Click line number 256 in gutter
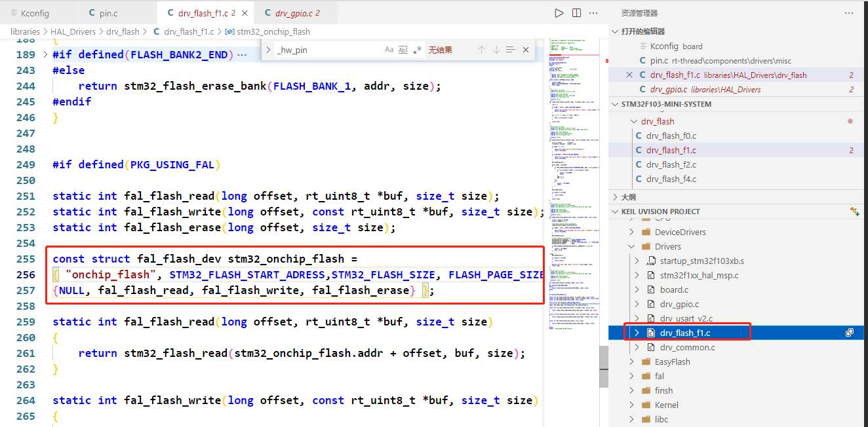The width and height of the screenshot is (868, 427). click(26, 274)
